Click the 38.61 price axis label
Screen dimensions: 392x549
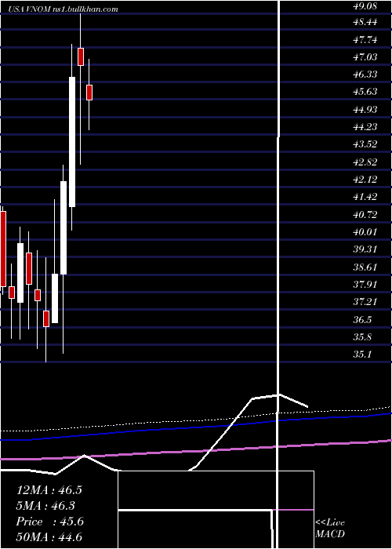point(365,267)
